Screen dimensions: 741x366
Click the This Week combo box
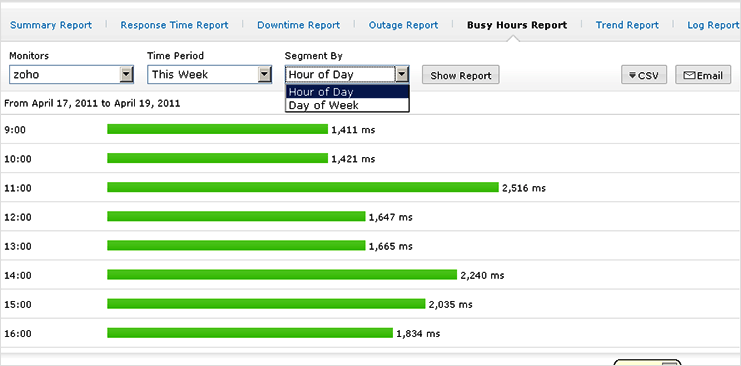click(209, 74)
